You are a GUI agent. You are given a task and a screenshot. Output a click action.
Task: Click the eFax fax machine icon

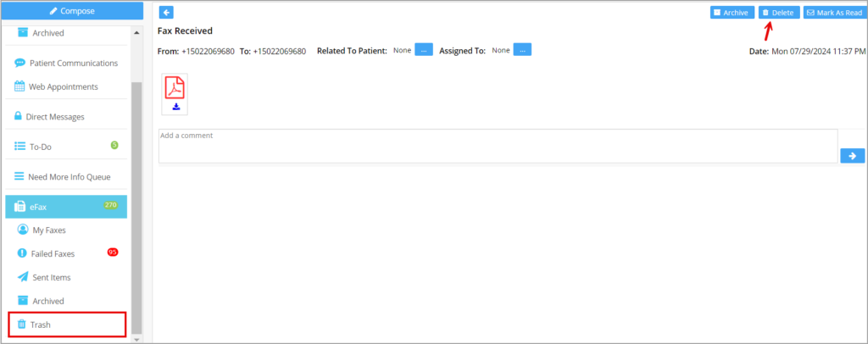(x=19, y=207)
